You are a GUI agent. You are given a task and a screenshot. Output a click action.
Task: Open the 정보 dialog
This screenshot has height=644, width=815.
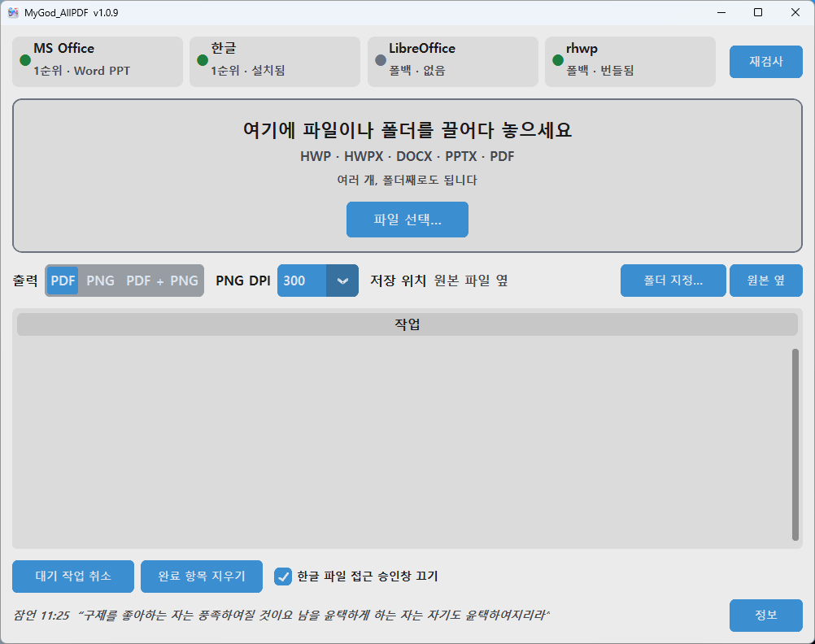tap(765, 616)
